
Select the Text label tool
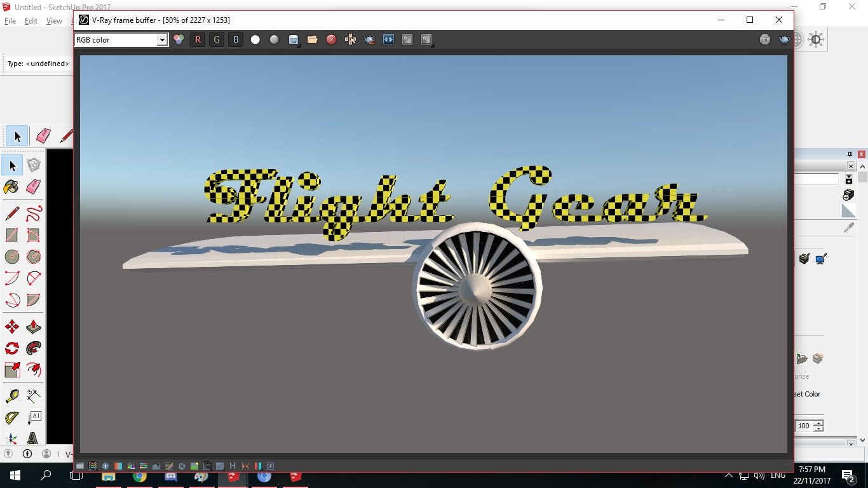pyautogui.click(x=34, y=417)
